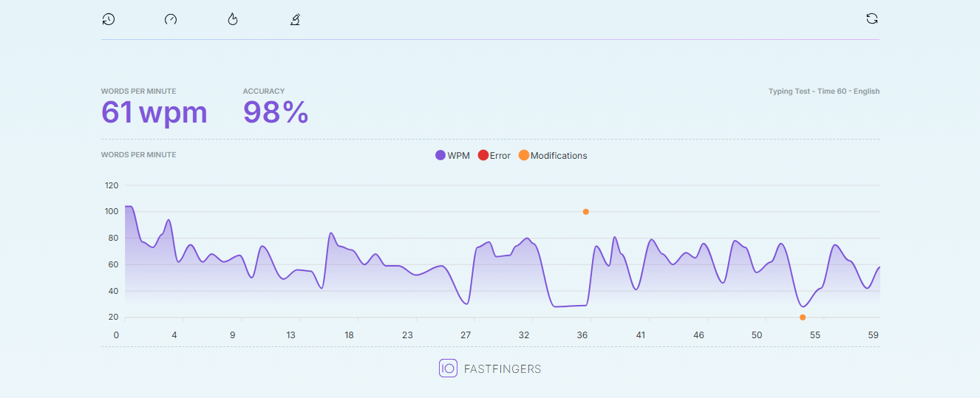Screen dimensions: 980x398
Task: Click the orange Modifications legend dot
Action: (523, 155)
